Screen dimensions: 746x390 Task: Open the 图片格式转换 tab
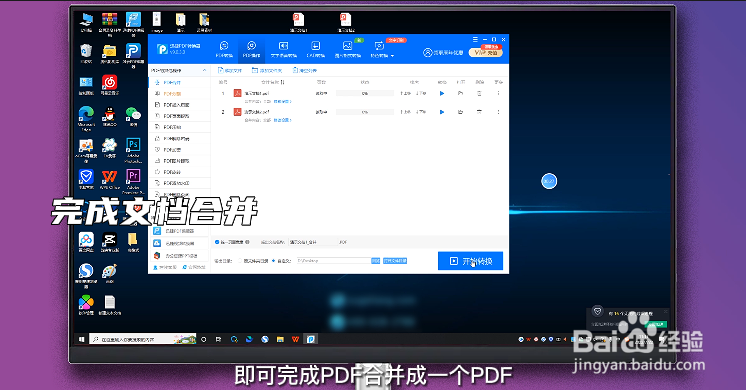[347, 49]
